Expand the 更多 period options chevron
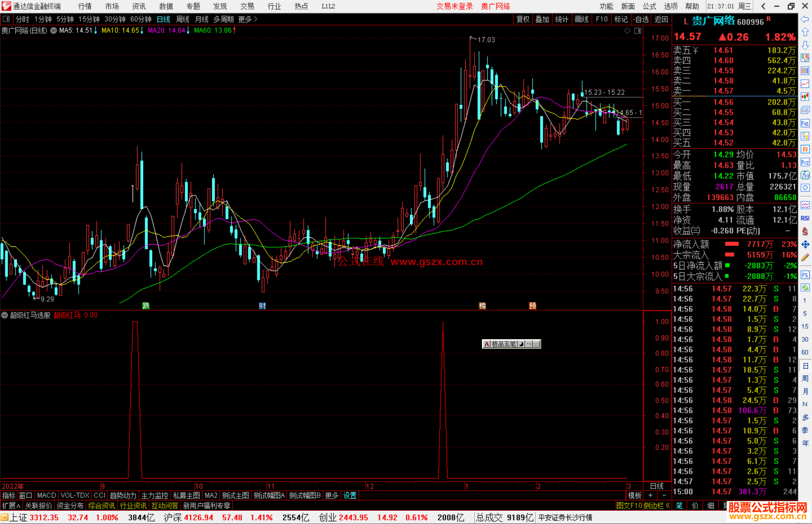 click(x=256, y=19)
